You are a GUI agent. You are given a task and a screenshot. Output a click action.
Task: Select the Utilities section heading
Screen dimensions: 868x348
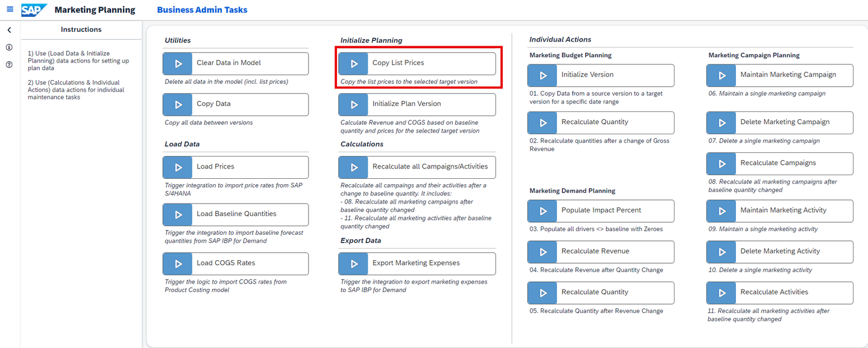click(x=178, y=41)
